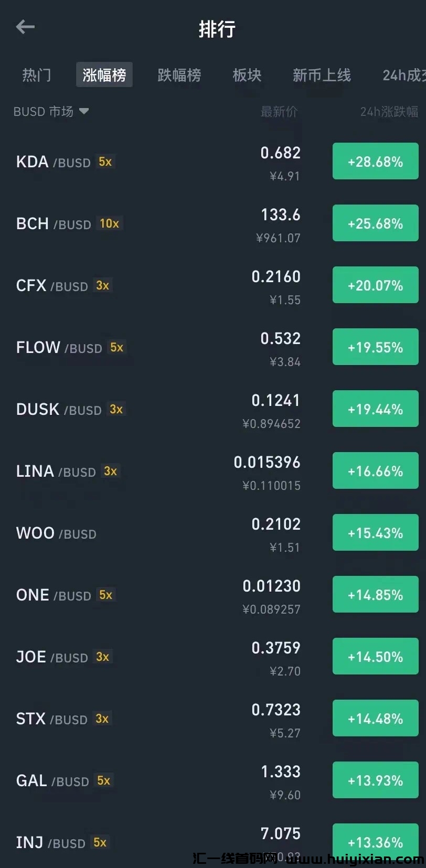Open the BUSD market dropdown
This screenshot has height=868, width=426.
tap(51, 111)
